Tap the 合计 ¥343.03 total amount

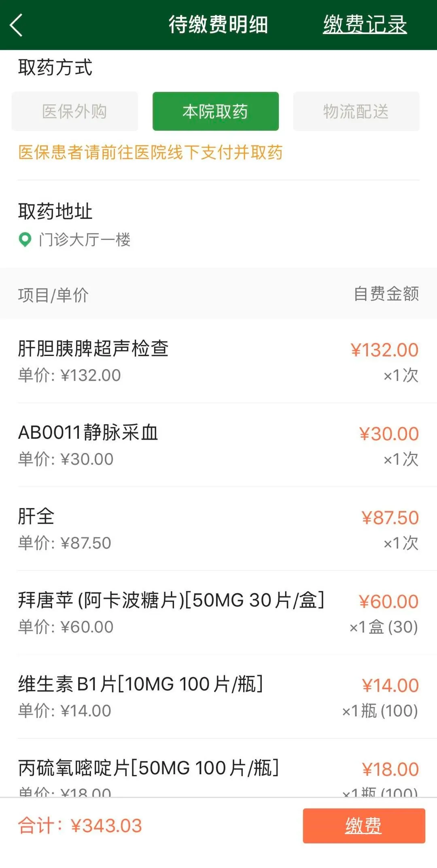pyautogui.click(x=80, y=826)
